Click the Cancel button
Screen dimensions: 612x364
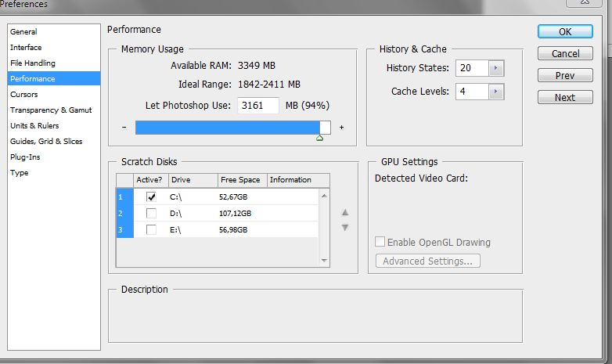coord(565,53)
